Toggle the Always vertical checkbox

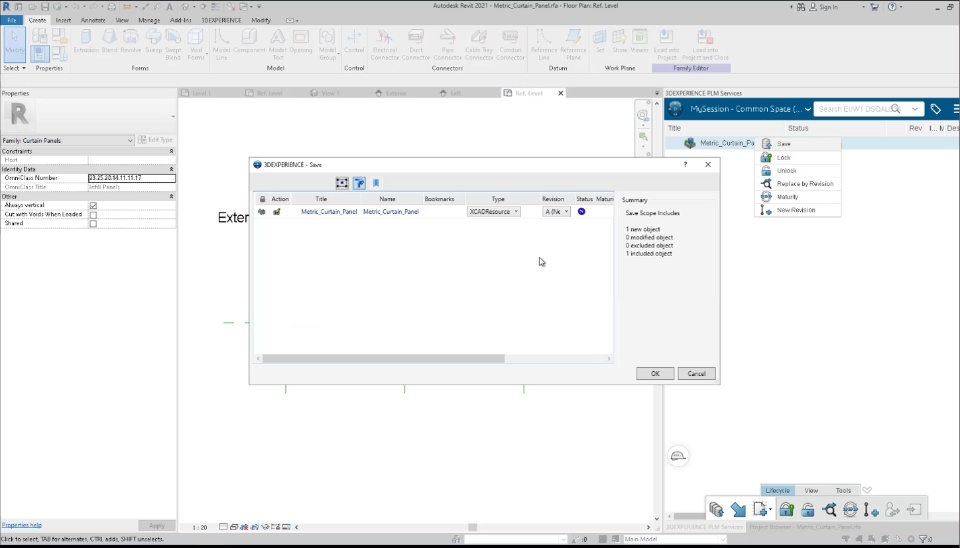tap(93, 206)
